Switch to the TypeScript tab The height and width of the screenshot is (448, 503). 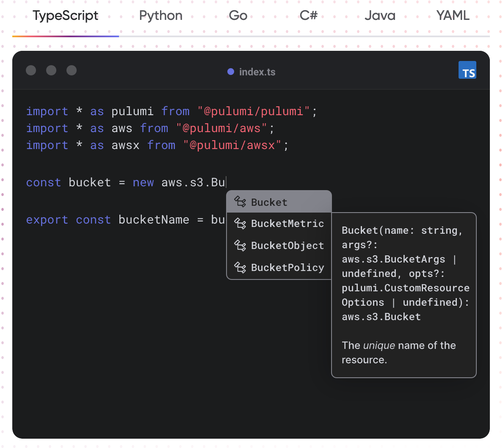click(x=66, y=16)
